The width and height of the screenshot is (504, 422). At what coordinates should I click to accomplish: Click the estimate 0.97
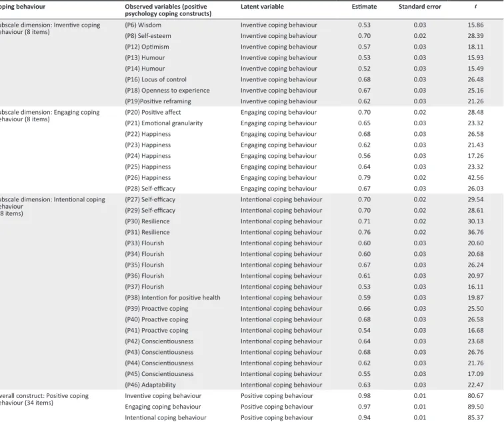tap(364, 407)
